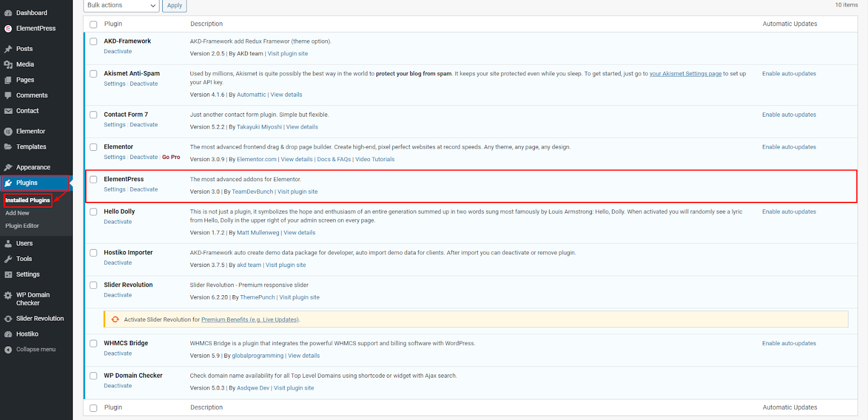The height and width of the screenshot is (420, 868).
Task: Open Elementor Docs & FAQs link
Action: point(334,160)
